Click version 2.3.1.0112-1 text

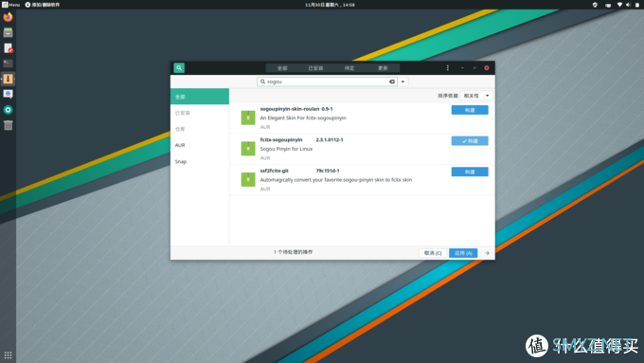coord(330,139)
